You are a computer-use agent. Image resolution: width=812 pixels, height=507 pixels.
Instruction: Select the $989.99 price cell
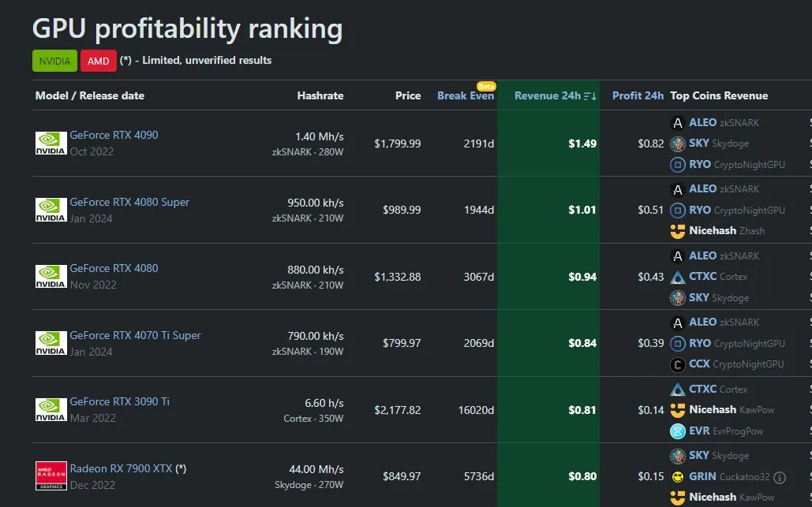coord(402,210)
